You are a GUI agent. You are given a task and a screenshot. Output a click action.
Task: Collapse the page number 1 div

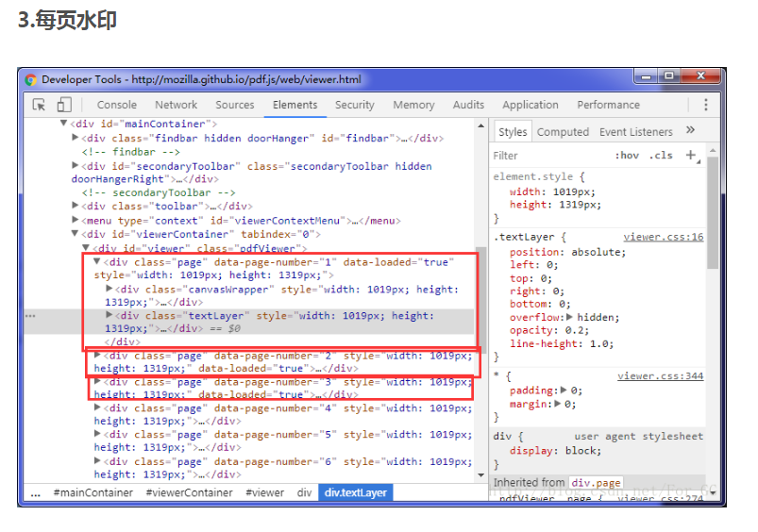point(96,261)
